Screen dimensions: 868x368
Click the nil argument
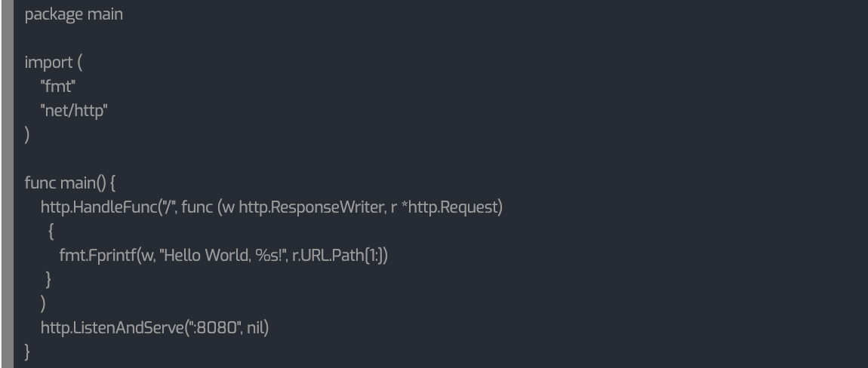(257, 328)
